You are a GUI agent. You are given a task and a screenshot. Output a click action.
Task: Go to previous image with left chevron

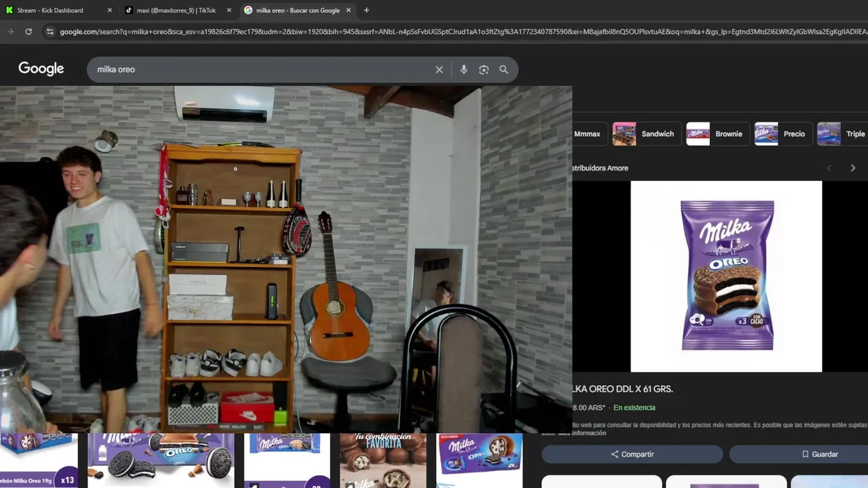coord(829,168)
